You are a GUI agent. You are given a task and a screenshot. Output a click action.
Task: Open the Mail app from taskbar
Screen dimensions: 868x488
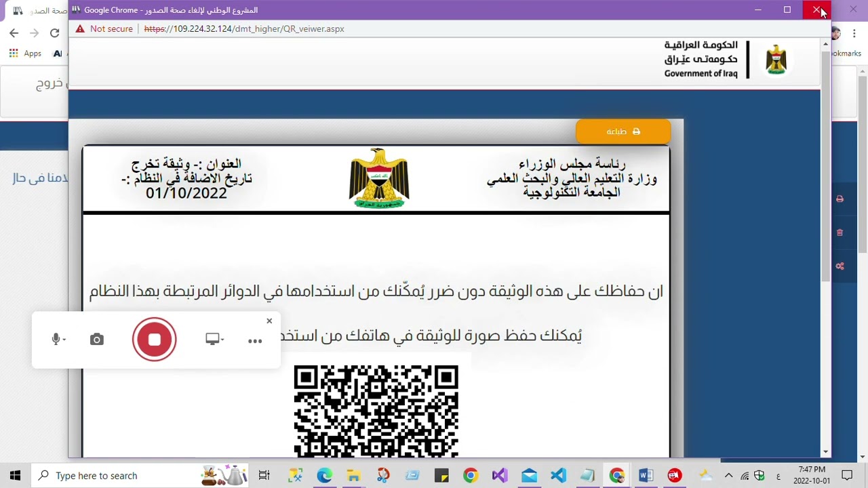[x=529, y=475]
